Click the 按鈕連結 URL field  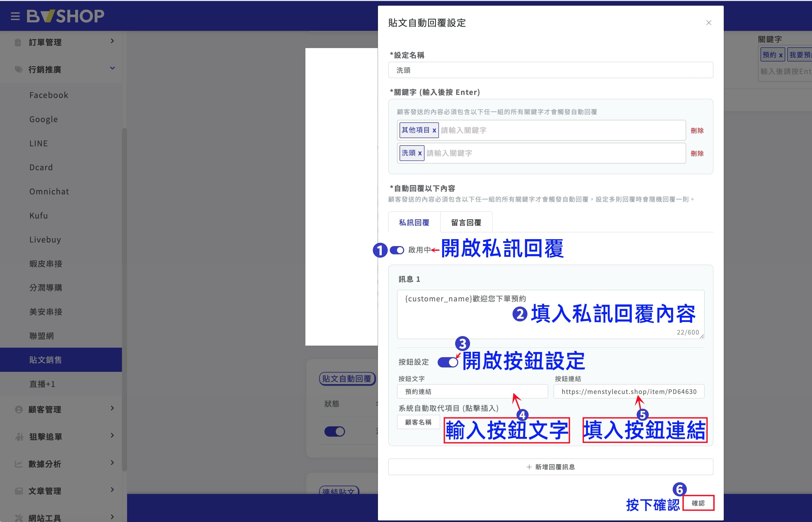pyautogui.click(x=629, y=391)
